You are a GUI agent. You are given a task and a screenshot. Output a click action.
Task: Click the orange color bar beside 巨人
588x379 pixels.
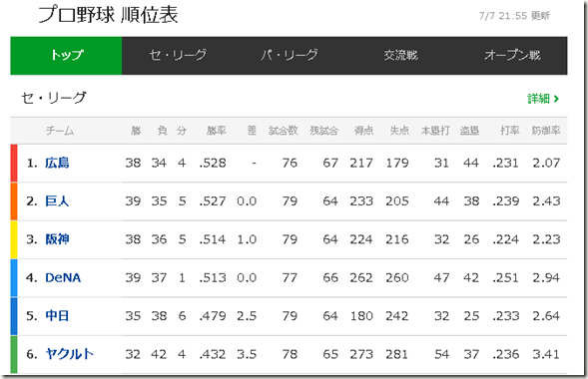pos(14,201)
